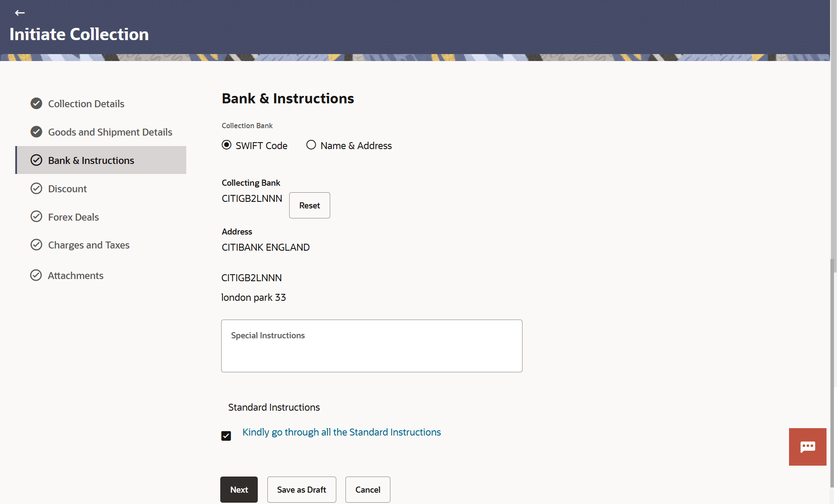Select the Name & Address radio option

(x=311, y=145)
